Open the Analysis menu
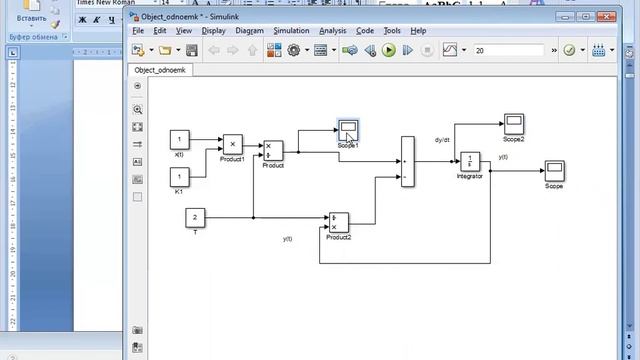 (333, 31)
